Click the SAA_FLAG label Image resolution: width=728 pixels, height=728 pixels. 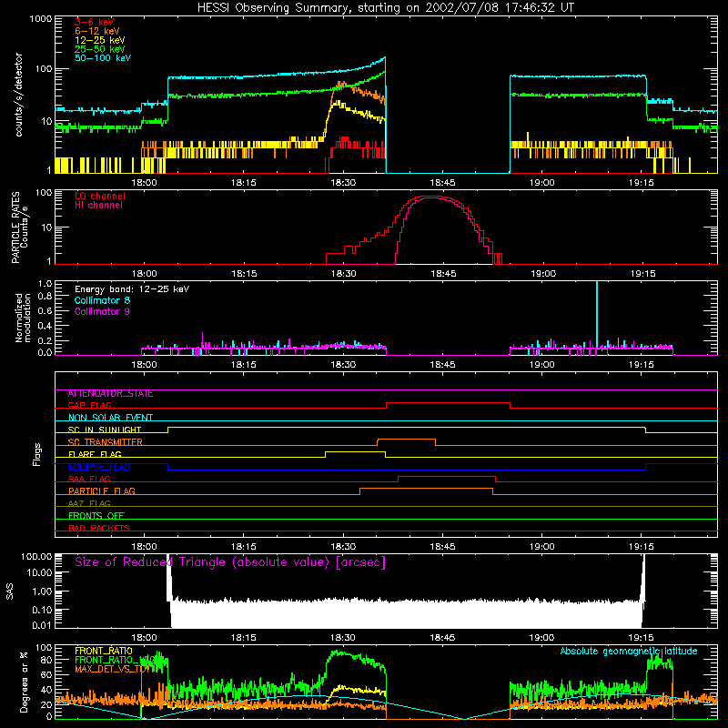[x=89, y=479]
